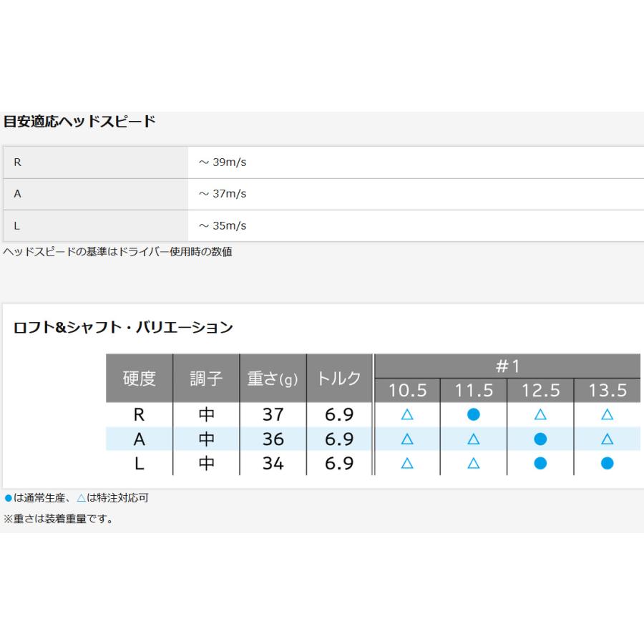The height and width of the screenshot is (644, 644).
Task: Select the A row in head speed table
Action: pyautogui.click(x=323, y=194)
